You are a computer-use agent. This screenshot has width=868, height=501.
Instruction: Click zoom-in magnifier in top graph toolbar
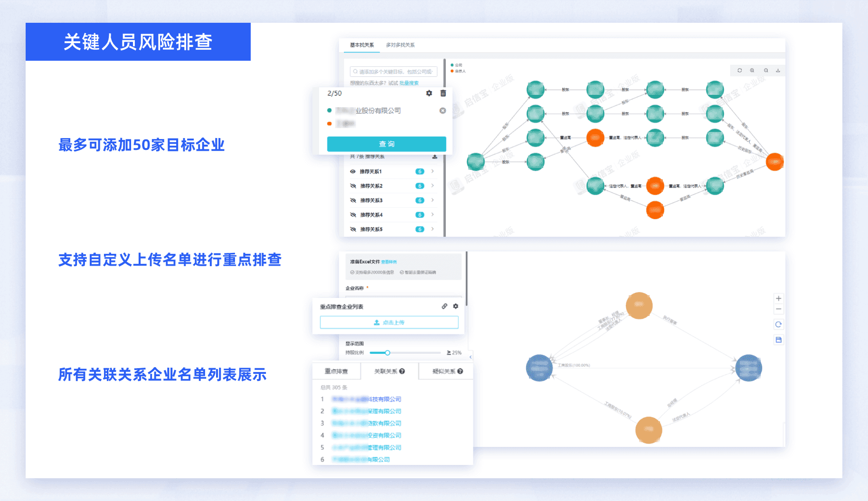752,70
